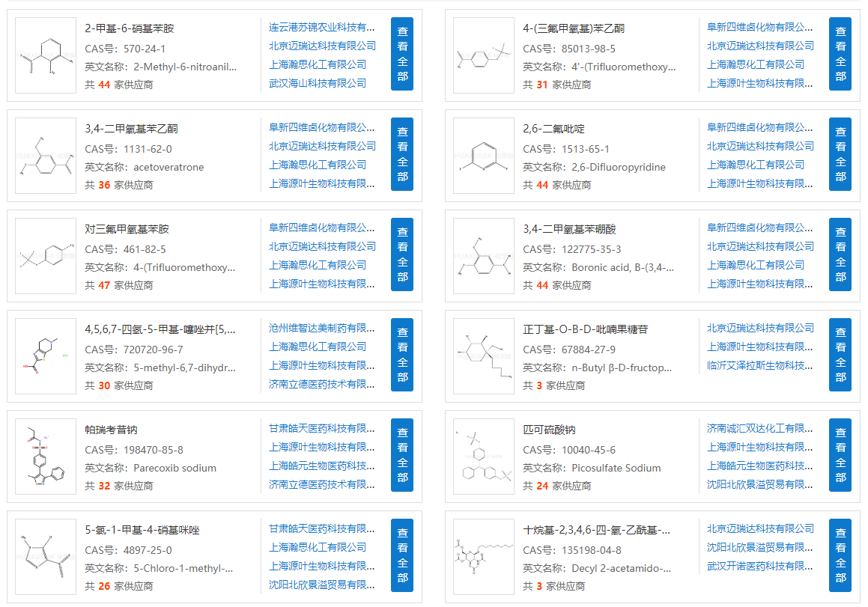868x607 pixels.
Task: Open the 帕瑞考昔钠 structure thumbnail
Action: 46,457
